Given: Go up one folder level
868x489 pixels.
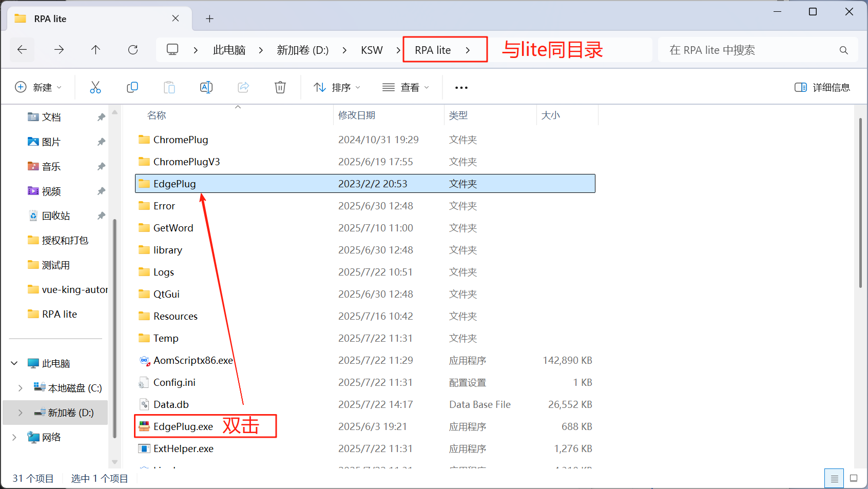Looking at the screenshot, I should (x=95, y=50).
